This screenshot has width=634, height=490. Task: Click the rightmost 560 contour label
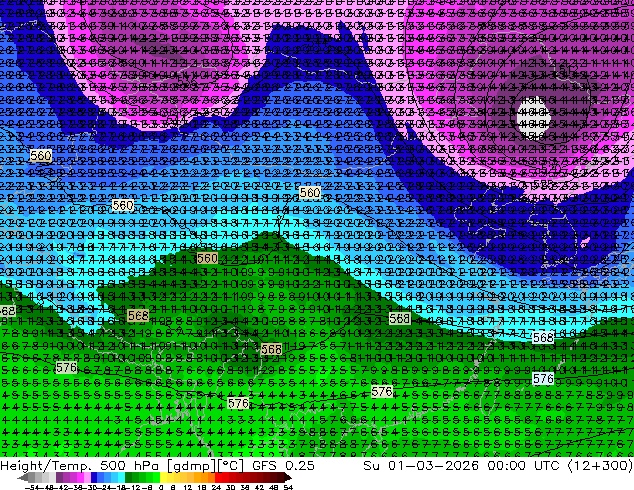point(310,192)
